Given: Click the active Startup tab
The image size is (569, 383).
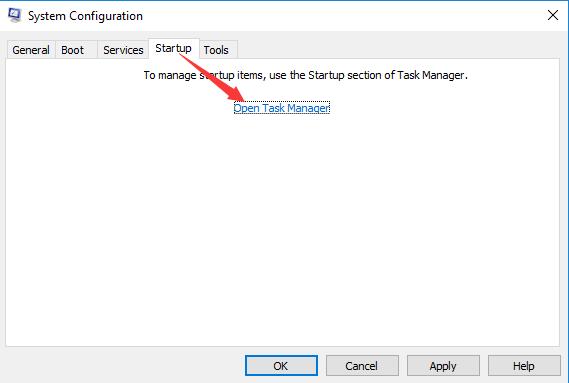Looking at the screenshot, I should [173, 48].
